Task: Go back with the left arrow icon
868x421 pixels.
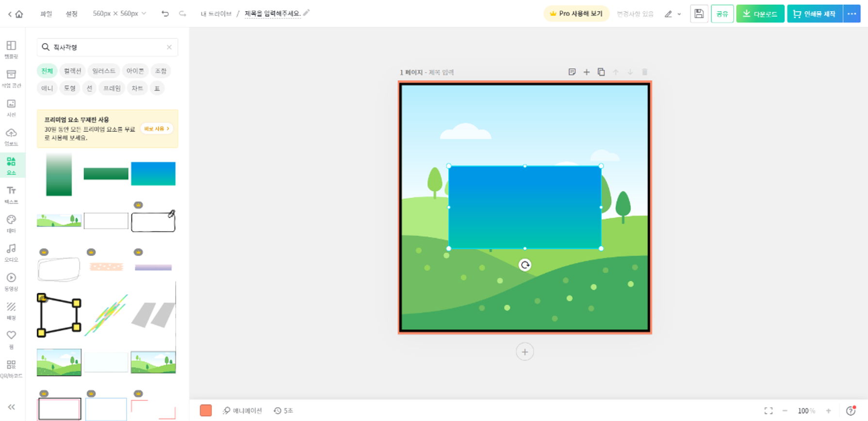Action: [10, 14]
